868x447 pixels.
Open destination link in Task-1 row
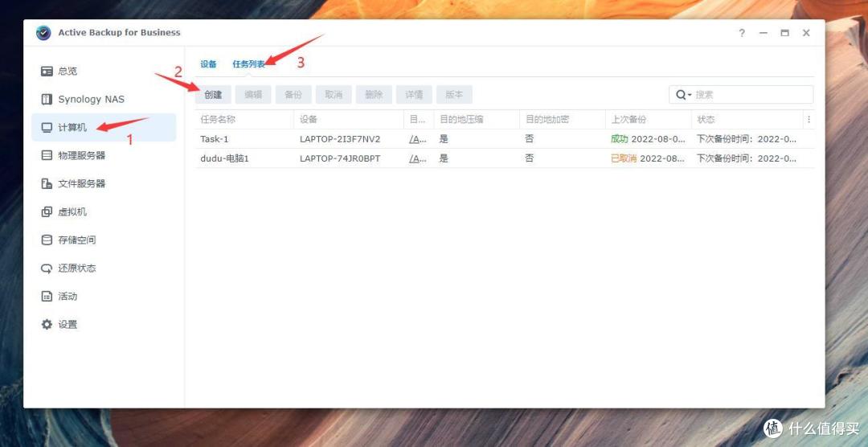point(418,139)
